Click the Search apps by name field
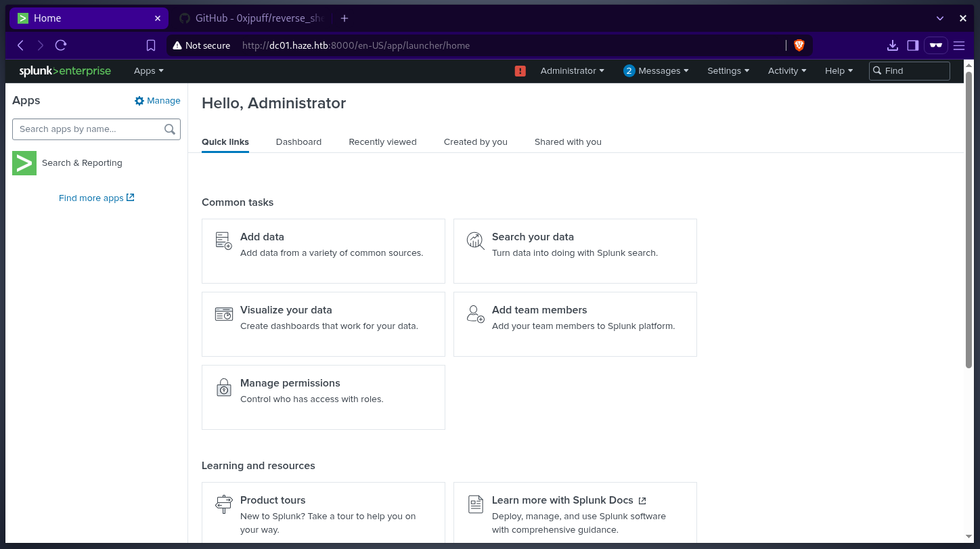Image resolution: width=980 pixels, height=549 pixels. 89,129
